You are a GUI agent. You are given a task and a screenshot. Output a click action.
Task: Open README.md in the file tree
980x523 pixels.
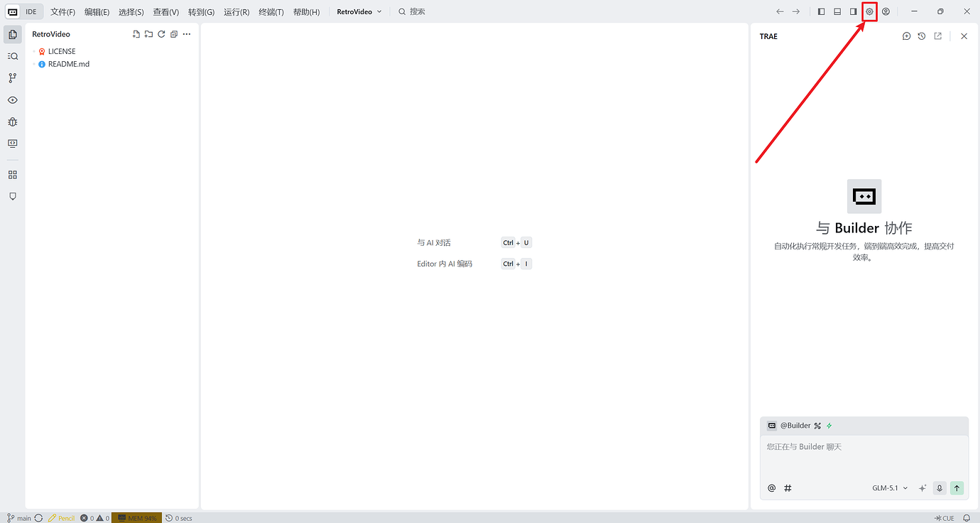pyautogui.click(x=69, y=64)
